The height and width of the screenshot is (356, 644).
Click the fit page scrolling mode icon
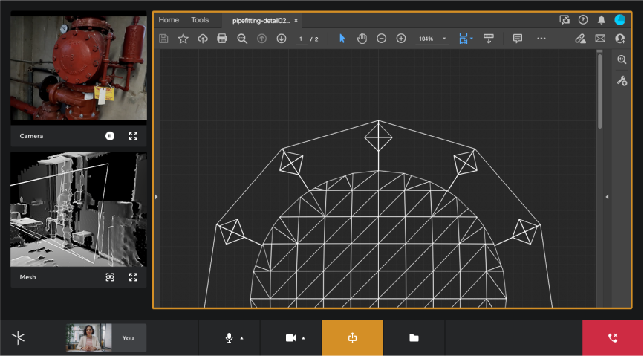(464, 39)
